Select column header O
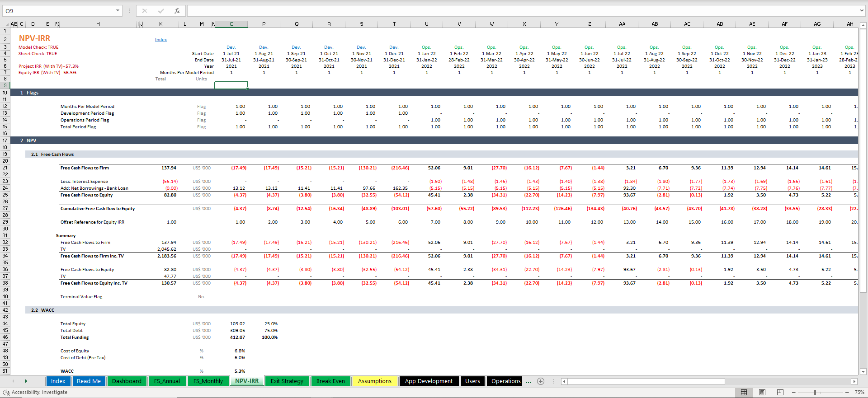The width and height of the screenshot is (868, 398). point(231,24)
